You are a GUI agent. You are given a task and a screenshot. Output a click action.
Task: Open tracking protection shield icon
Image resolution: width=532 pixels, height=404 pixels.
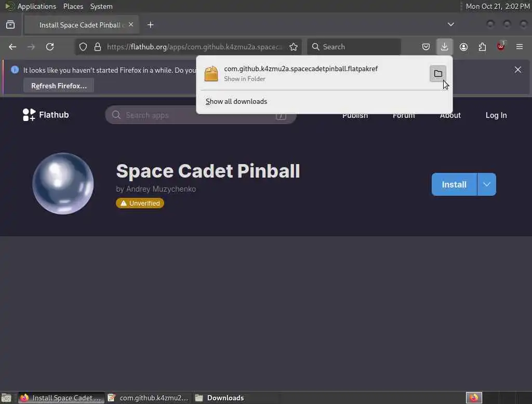pyautogui.click(x=83, y=47)
